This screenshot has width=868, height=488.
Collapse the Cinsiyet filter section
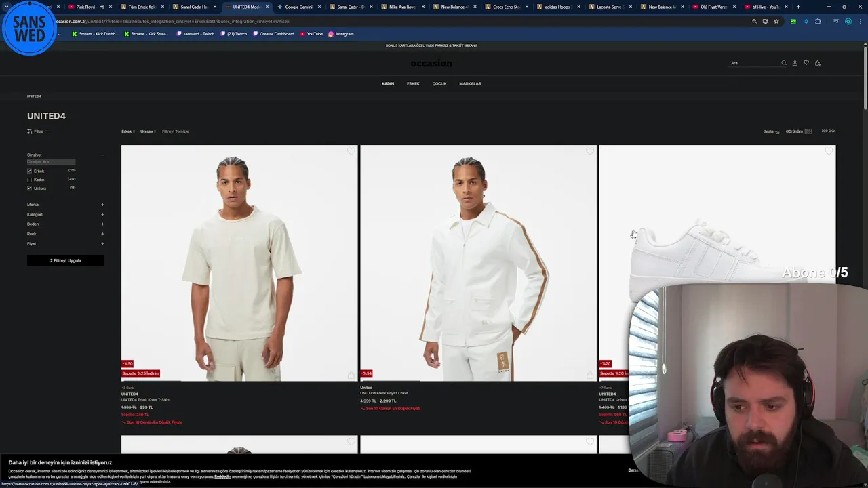click(102, 155)
